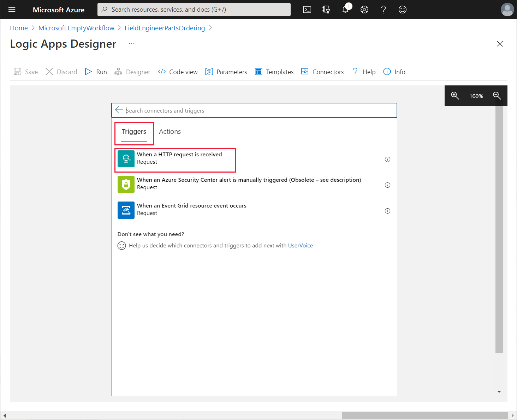Zoom out on the designer canvas

497,96
